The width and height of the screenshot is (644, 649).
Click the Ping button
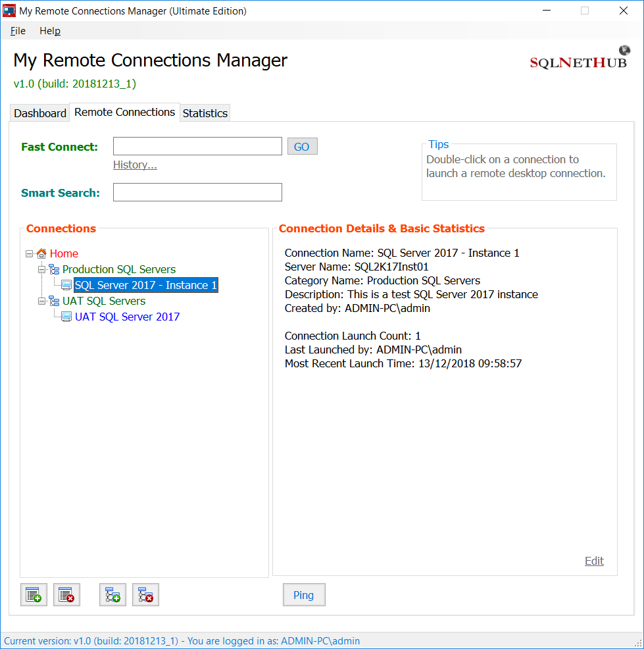tap(304, 595)
